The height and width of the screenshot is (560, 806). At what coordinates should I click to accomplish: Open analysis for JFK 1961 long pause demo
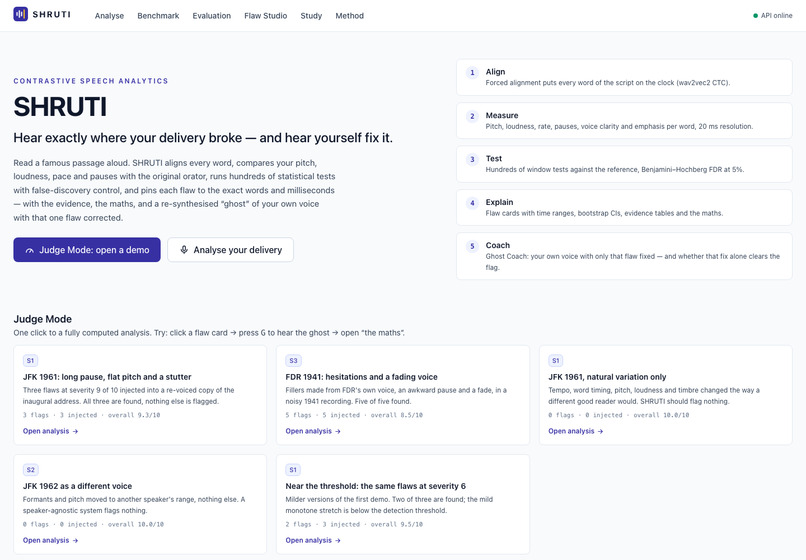50,431
